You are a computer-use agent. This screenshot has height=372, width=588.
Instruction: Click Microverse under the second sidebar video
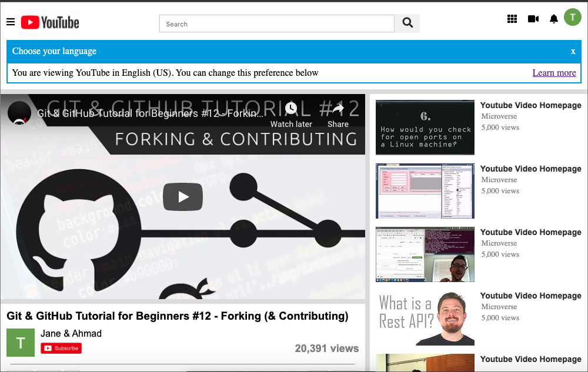point(499,180)
